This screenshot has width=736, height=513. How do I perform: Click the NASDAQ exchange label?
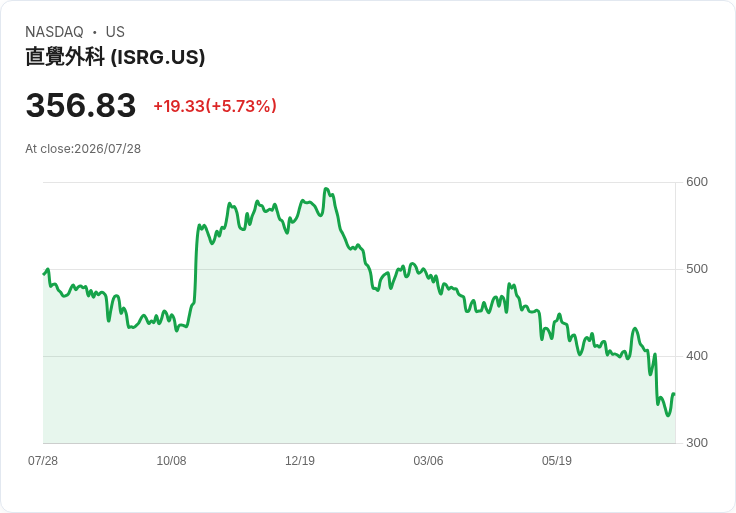coord(54,32)
